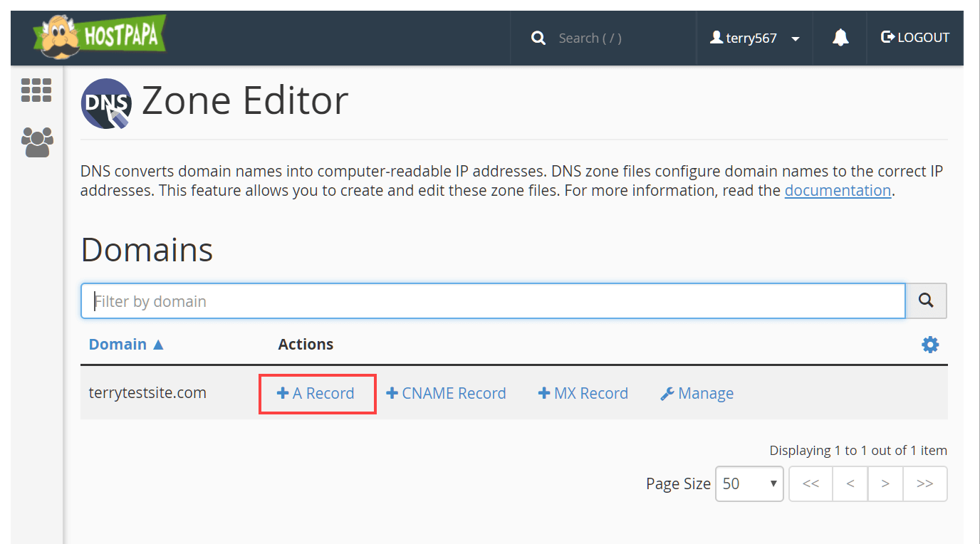Click the HostPapa logo
This screenshot has width=980, height=544.
99,38
